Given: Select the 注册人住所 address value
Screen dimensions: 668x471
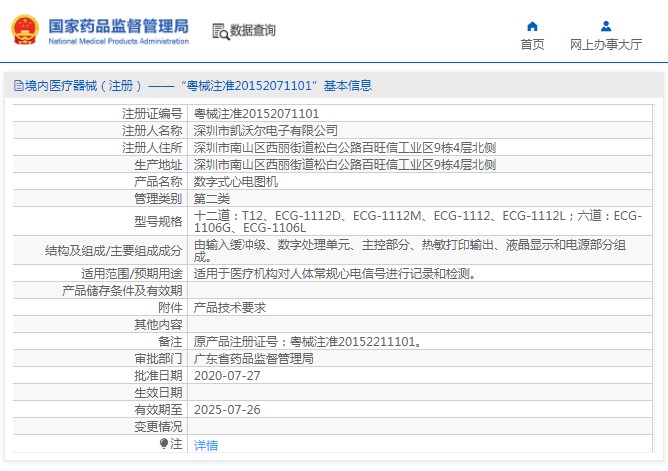Looking at the screenshot, I should [x=345, y=148].
